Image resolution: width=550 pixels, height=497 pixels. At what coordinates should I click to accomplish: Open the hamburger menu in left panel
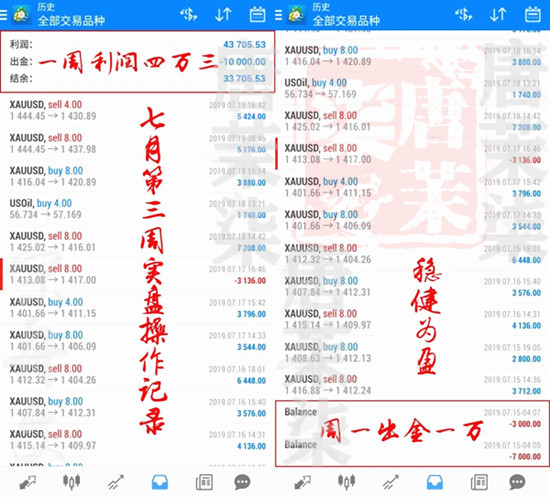[3, 15]
